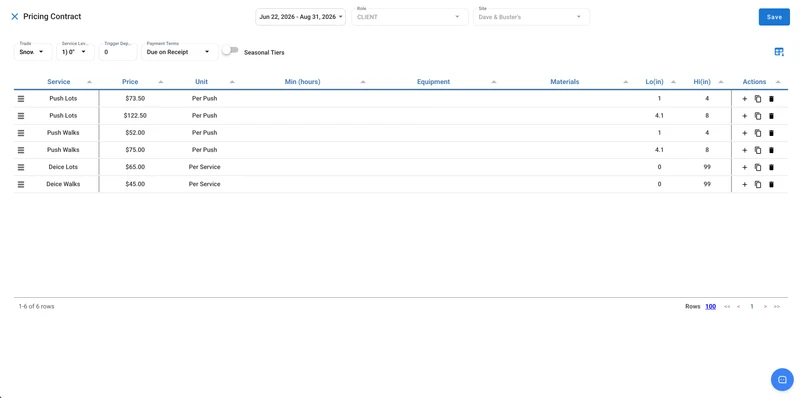Viewport: 800px width, 398px height.
Task: Open the chat support bubble
Action: tap(782, 380)
